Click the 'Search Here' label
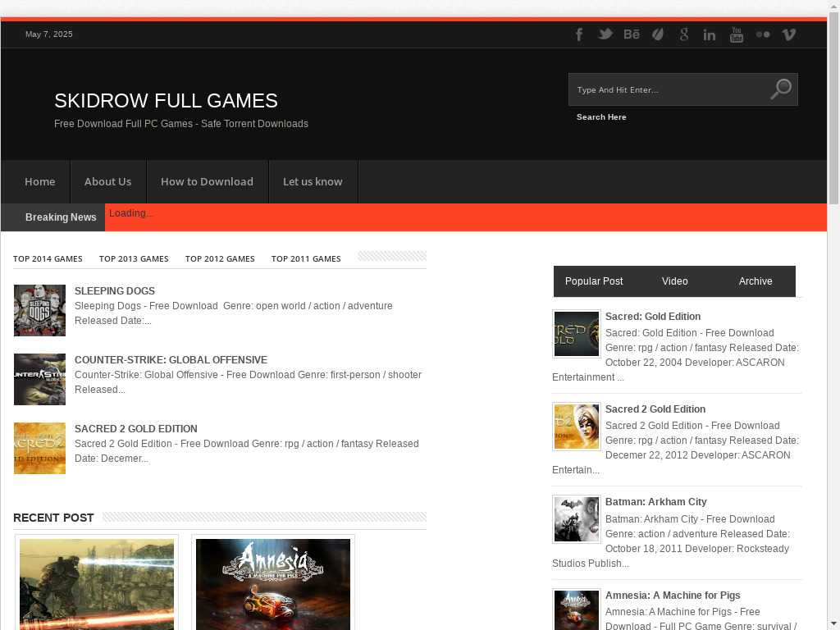Image resolution: width=840 pixels, height=630 pixels. (601, 116)
